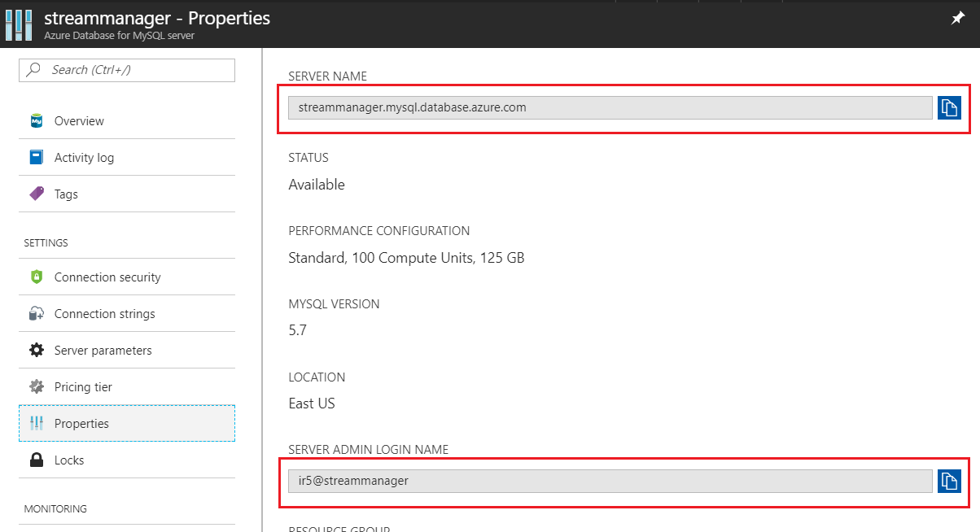Click the server name text field

(610, 107)
